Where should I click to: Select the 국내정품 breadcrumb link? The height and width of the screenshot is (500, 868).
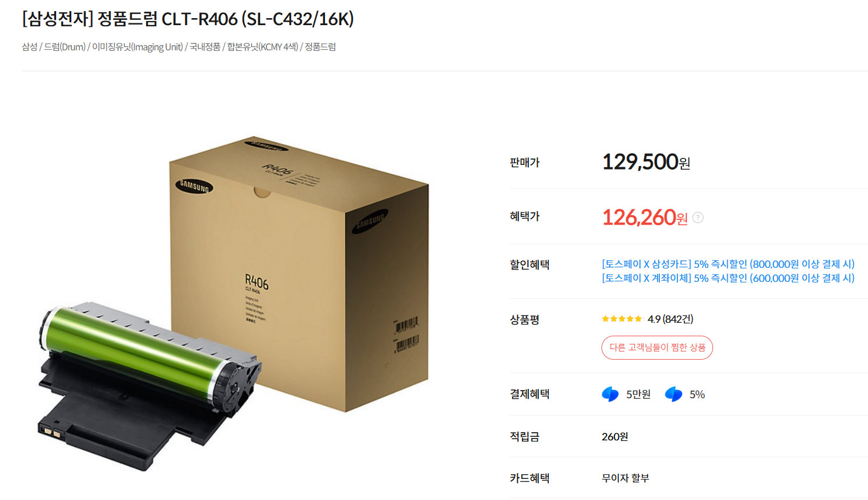(205, 47)
